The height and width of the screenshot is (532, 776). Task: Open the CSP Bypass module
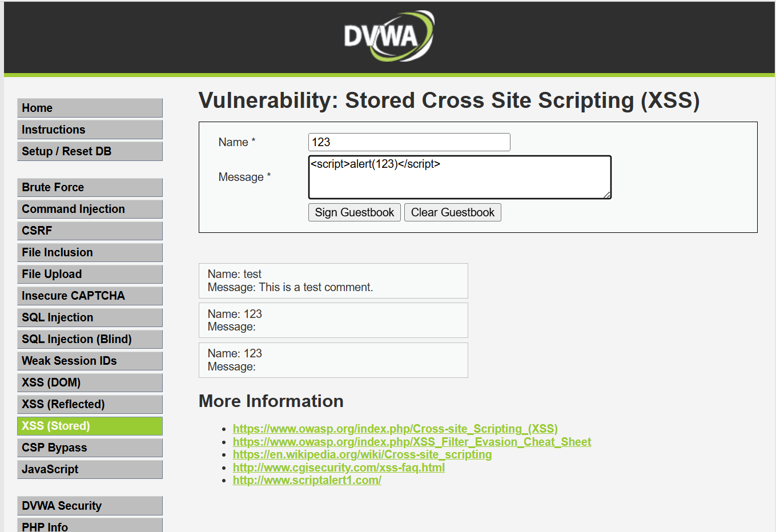click(90, 448)
